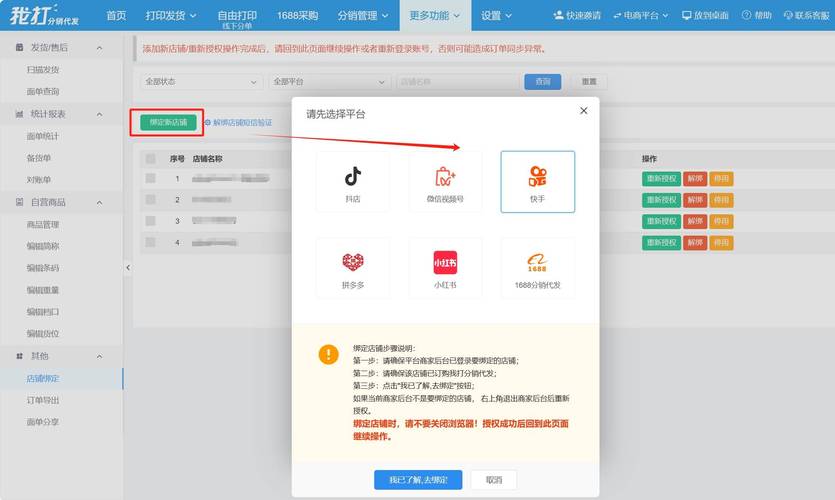Click 重新授权 for row 1
The width and height of the screenshot is (835, 500).
click(661, 178)
